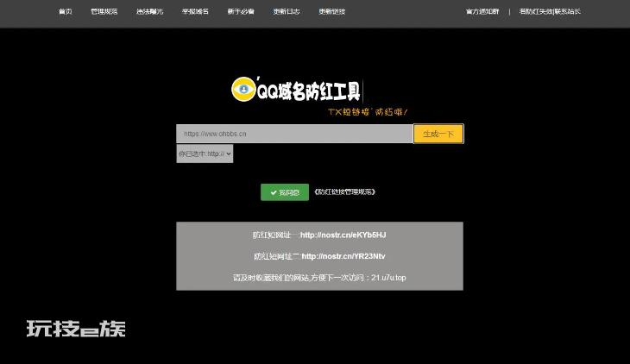The height and width of the screenshot is (364, 630).
Task: Open the 举报域名 nav item
Action: point(195,12)
